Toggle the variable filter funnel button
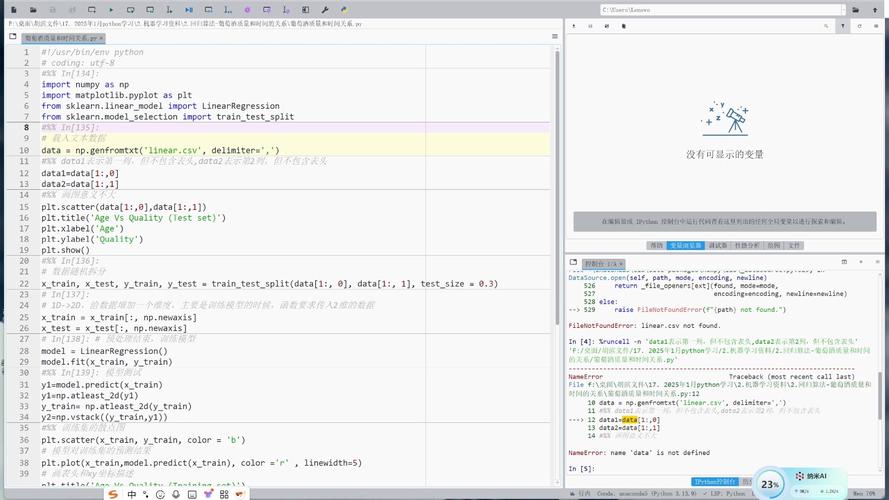 (843, 26)
